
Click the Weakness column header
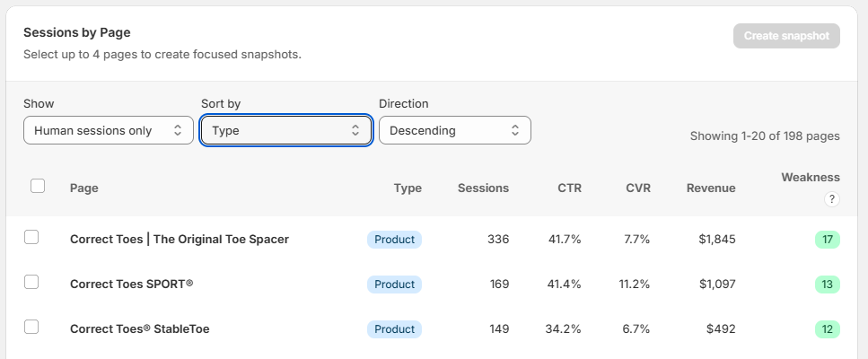pos(811,177)
